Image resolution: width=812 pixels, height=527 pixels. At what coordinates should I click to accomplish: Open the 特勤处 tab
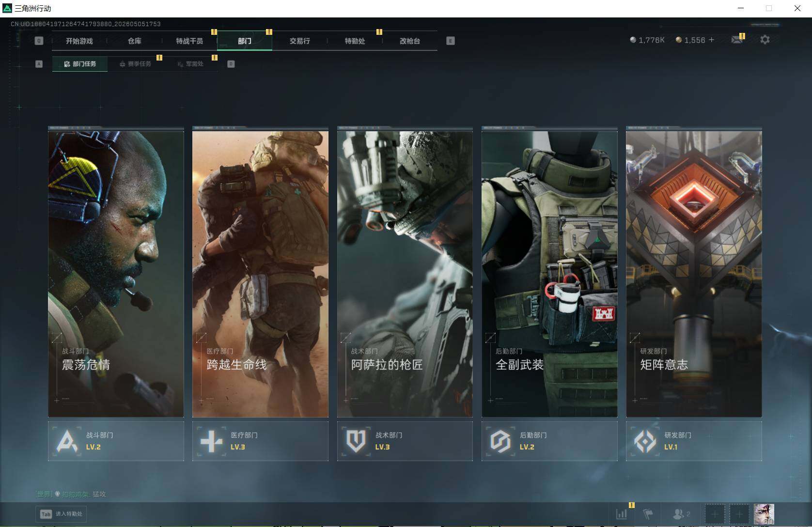(x=355, y=41)
